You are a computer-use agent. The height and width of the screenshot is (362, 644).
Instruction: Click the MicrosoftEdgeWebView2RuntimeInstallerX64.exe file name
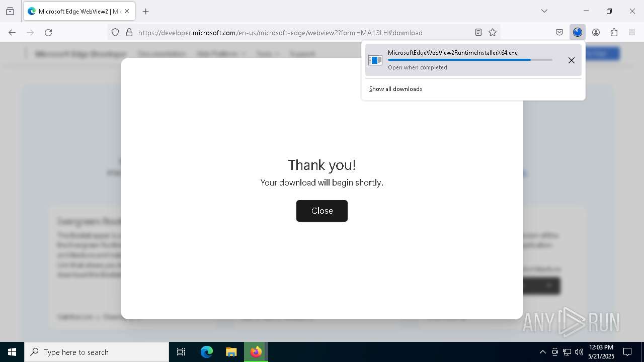[452, 53]
